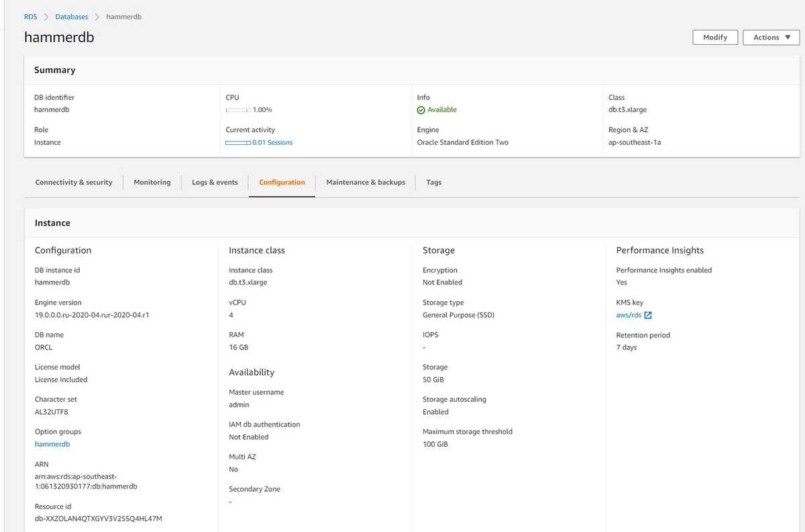
Task: Open the Actions dropdown
Action: pyautogui.click(x=770, y=37)
